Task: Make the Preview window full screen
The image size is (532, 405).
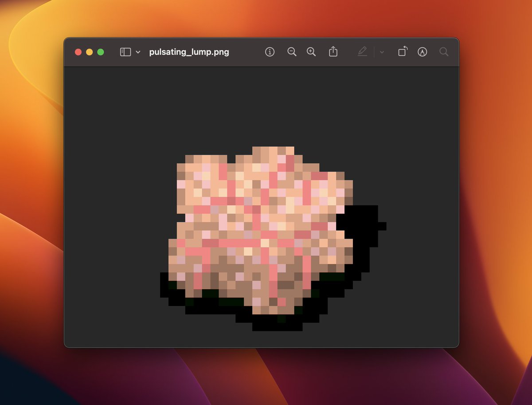Action: click(101, 52)
